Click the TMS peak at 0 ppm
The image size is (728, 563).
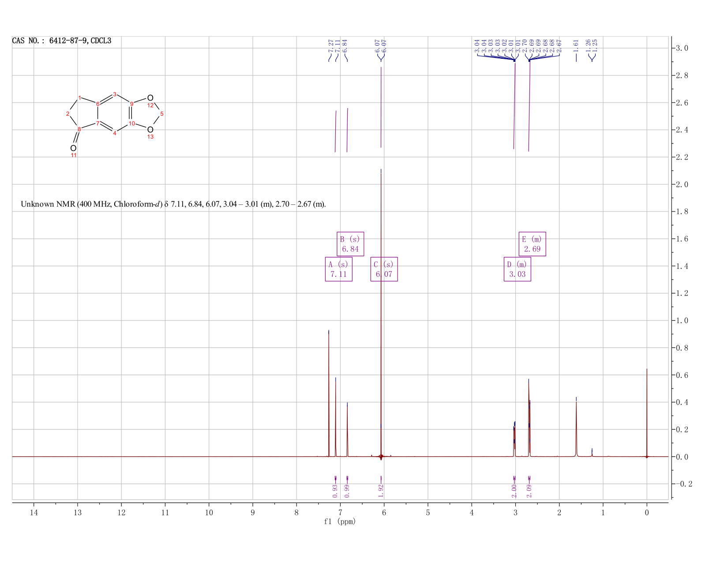(647, 413)
